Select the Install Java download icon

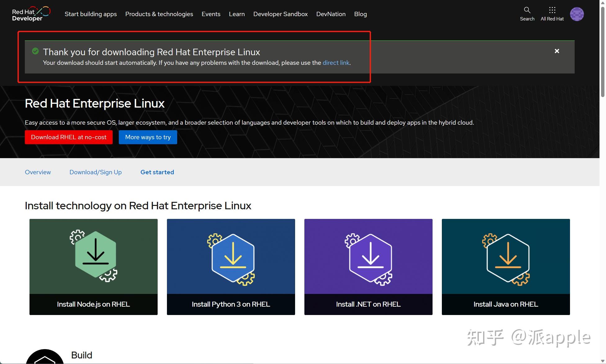505,256
